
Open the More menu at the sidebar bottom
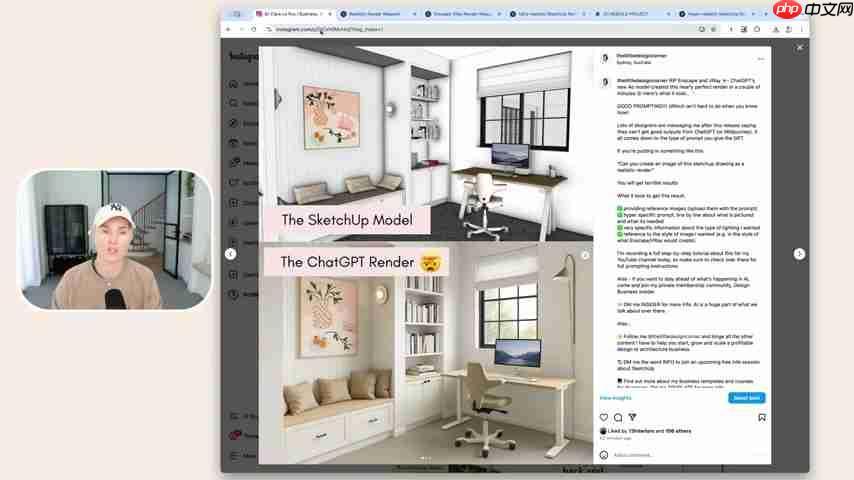[x=242, y=455]
